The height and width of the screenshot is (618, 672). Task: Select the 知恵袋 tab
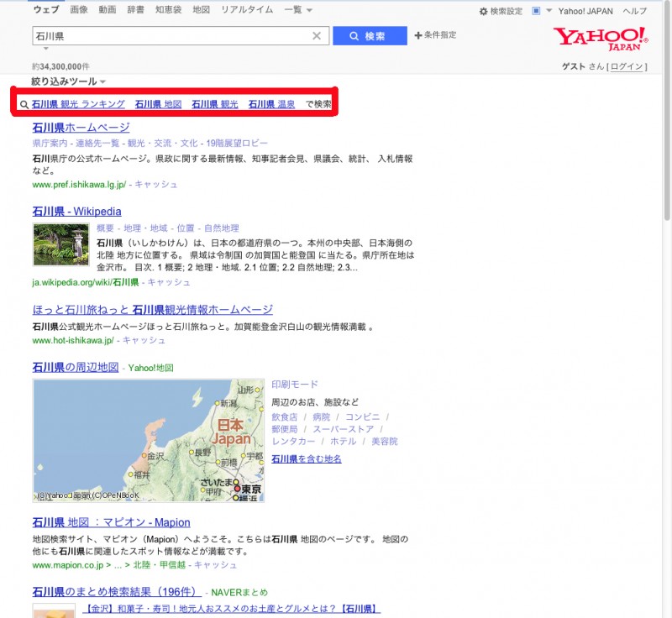(168, 10)
